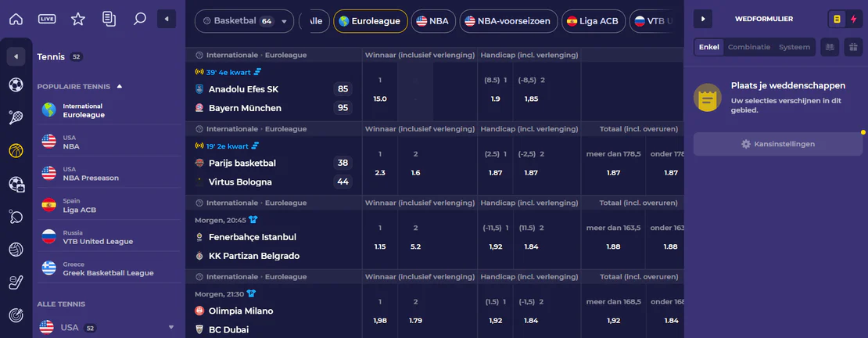Image resolution: width=868 pixels, height=338 pixels.
Task: Select the basketball sport icon
Action: point(16,151)
